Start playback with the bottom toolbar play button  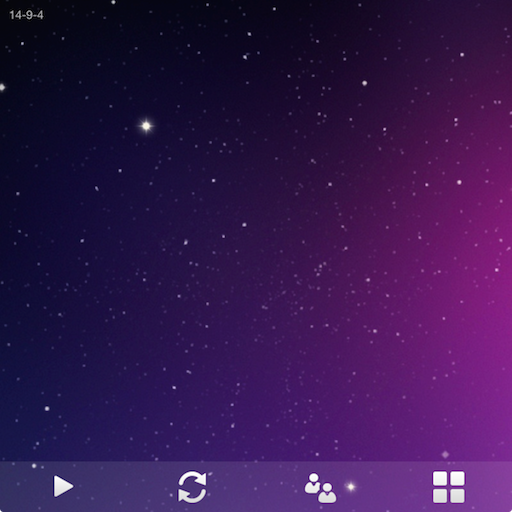click(x=63, y=486)
